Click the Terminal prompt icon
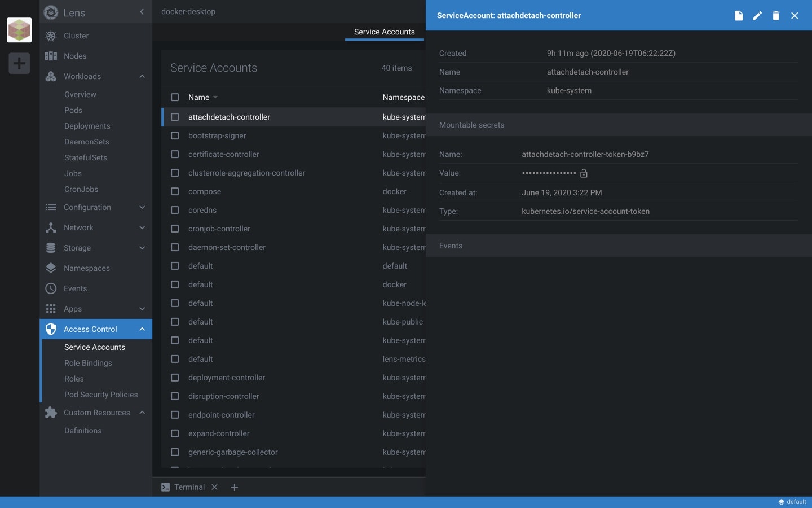Image resolution: width=812 pixels, height=508 pixels. click(x=166, y=487)
